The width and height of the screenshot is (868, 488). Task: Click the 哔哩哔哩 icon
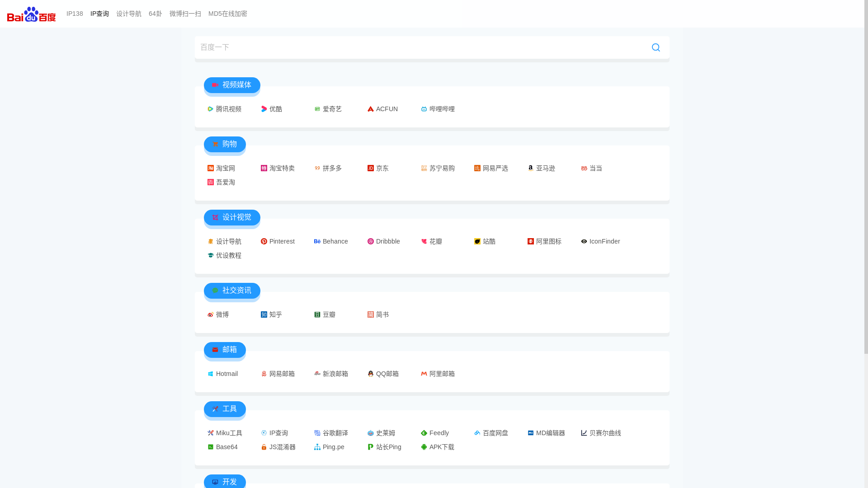(424, 109)
